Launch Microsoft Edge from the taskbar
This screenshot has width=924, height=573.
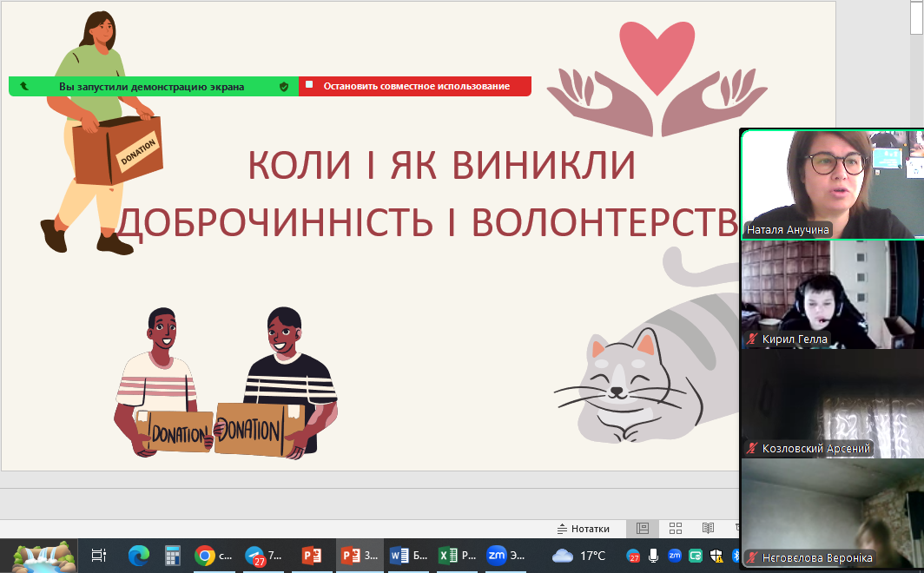138,556
